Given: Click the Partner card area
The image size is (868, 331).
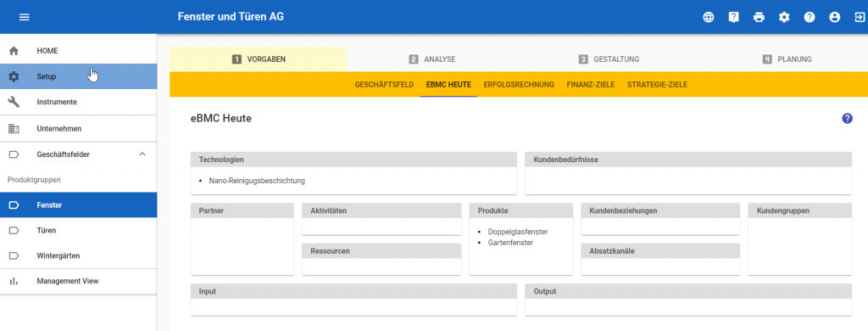Looking at the screenshot, I should (242, 238).
